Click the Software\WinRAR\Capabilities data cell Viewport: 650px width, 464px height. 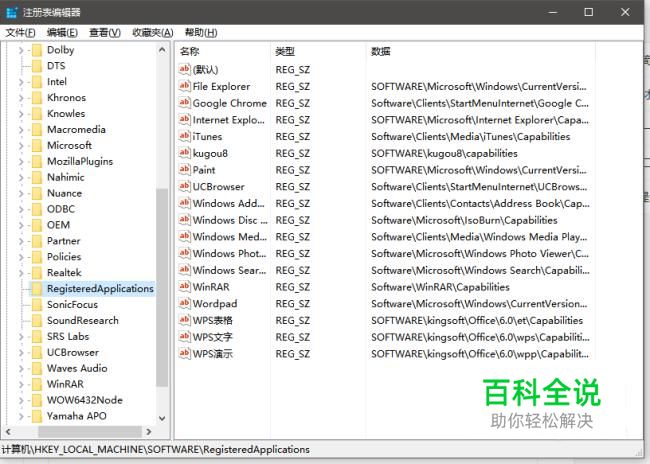coord(440,287)
